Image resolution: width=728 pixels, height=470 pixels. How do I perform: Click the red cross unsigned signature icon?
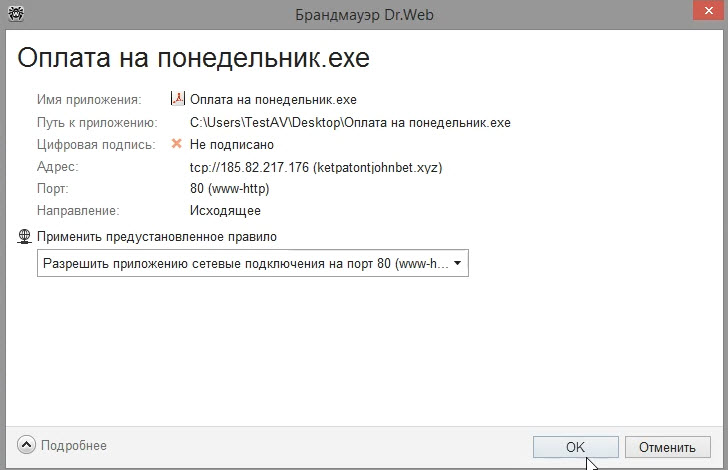[x=176, y=144]
